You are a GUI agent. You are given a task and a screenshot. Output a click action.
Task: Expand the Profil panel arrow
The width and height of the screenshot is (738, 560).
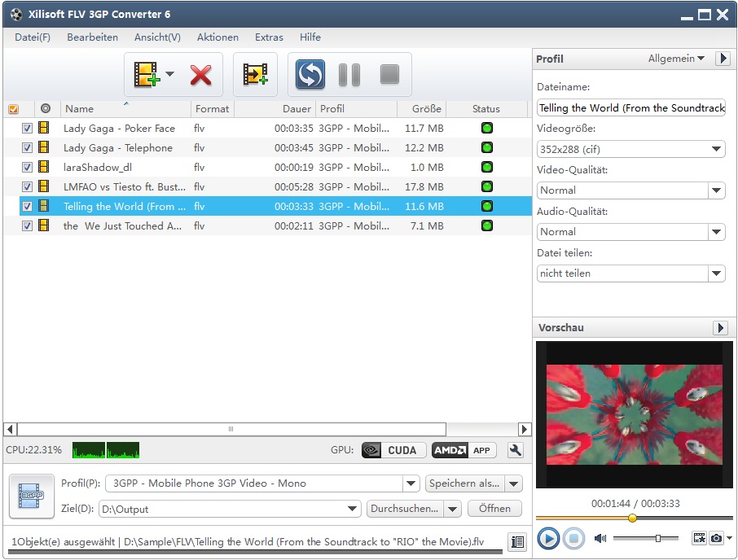pyautogui.click(x=723, y=59)
